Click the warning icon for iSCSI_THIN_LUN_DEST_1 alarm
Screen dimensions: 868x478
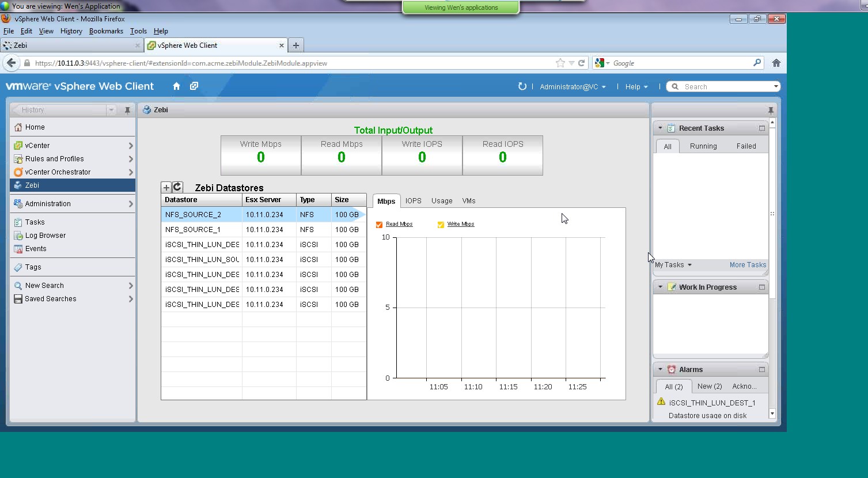click(x=661, y=402)
